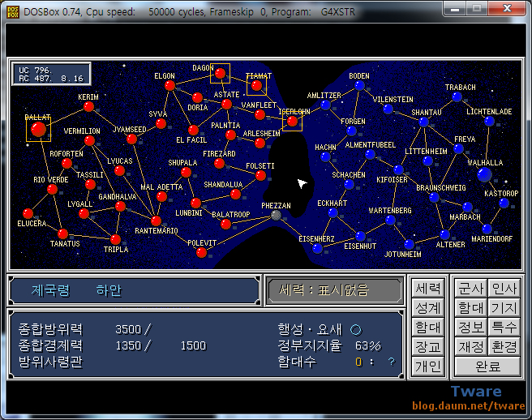This screenshot has width=532, height=420.
Task: Select the ISERLOHN fortress node
Action: click(x=292, y=121)
